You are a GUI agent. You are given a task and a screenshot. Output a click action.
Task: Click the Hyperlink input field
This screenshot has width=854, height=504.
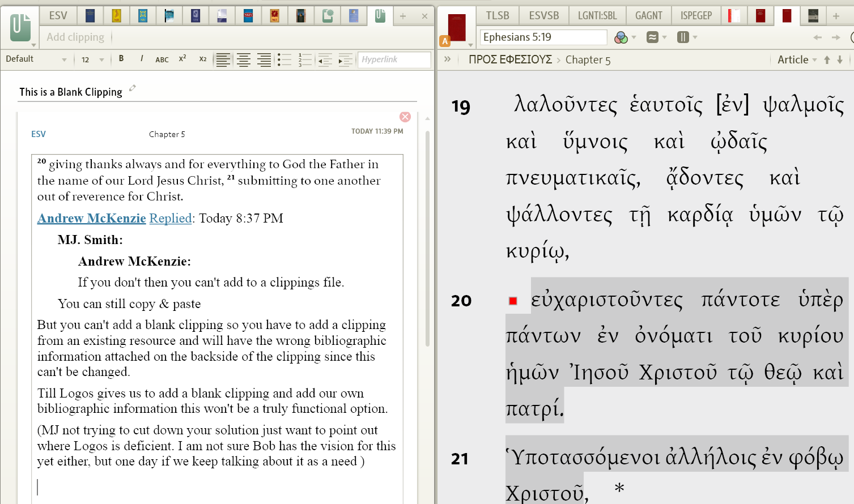click(394, 59)
